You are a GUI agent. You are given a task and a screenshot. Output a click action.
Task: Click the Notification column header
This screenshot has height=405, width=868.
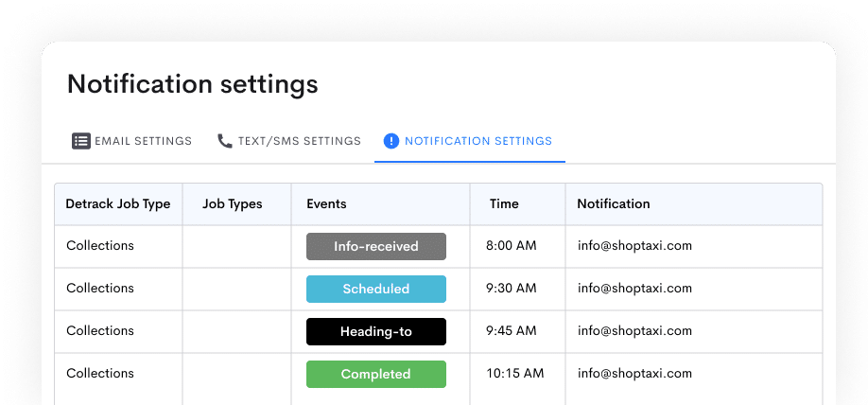click(x=614, y=203)
